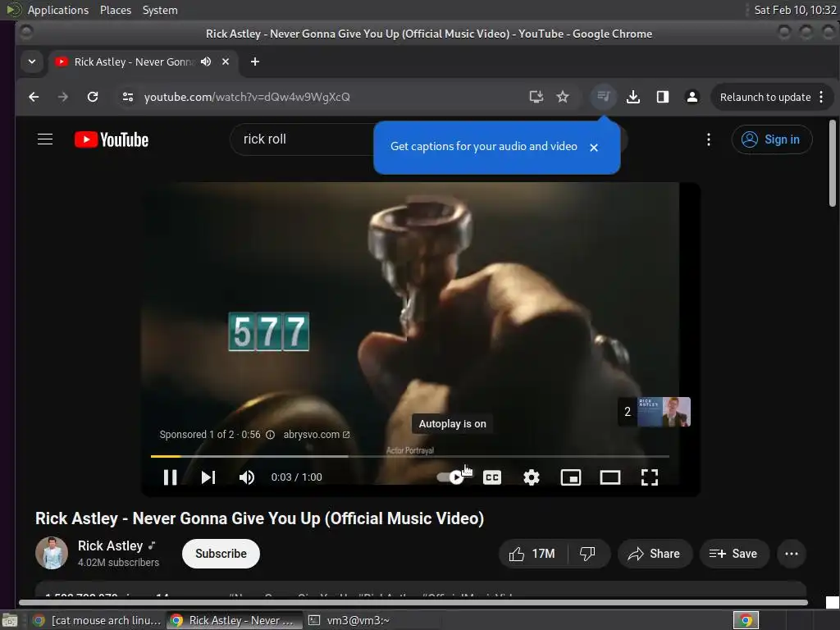Click the Sign in button
This screenshot has width=840, height=630.
771,139
